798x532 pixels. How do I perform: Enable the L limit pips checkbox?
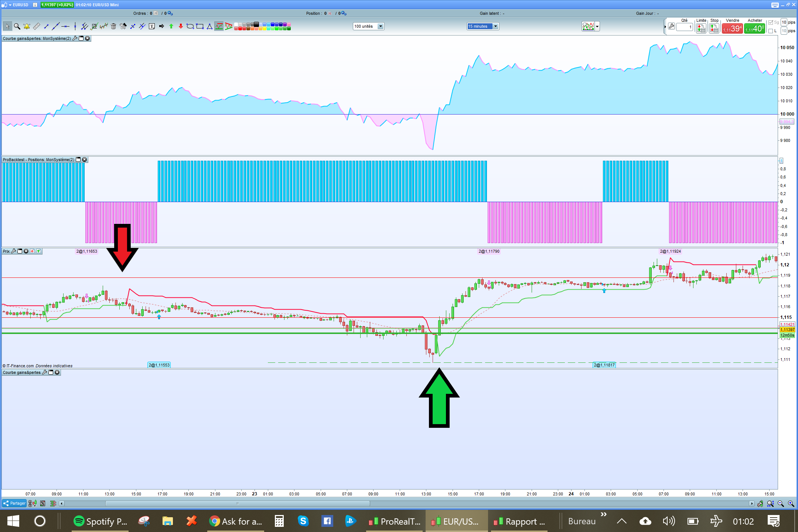click(x=771, y=31)
